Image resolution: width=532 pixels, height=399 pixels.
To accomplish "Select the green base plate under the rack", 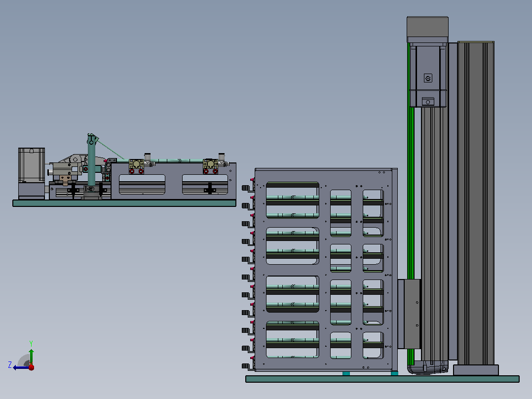I will click(382, 379).
